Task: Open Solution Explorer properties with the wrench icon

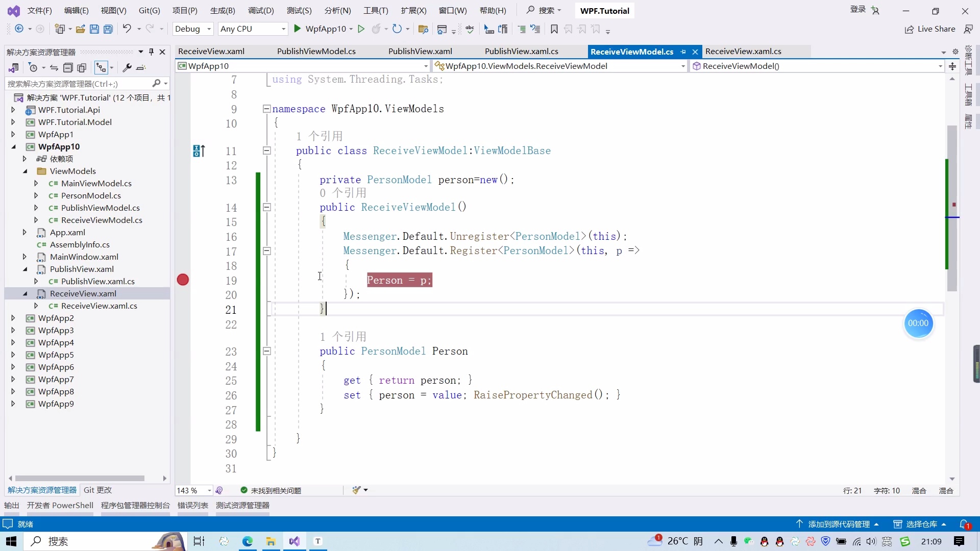Action: [128, 68]
